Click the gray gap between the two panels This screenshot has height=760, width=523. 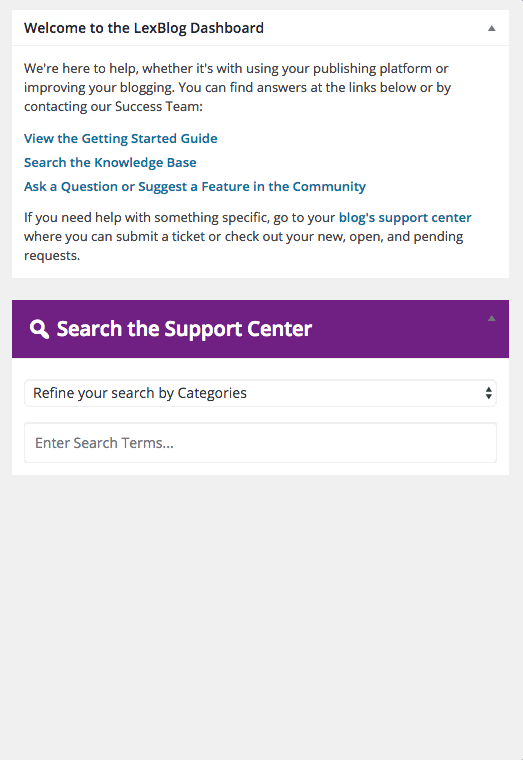(260, 289)
